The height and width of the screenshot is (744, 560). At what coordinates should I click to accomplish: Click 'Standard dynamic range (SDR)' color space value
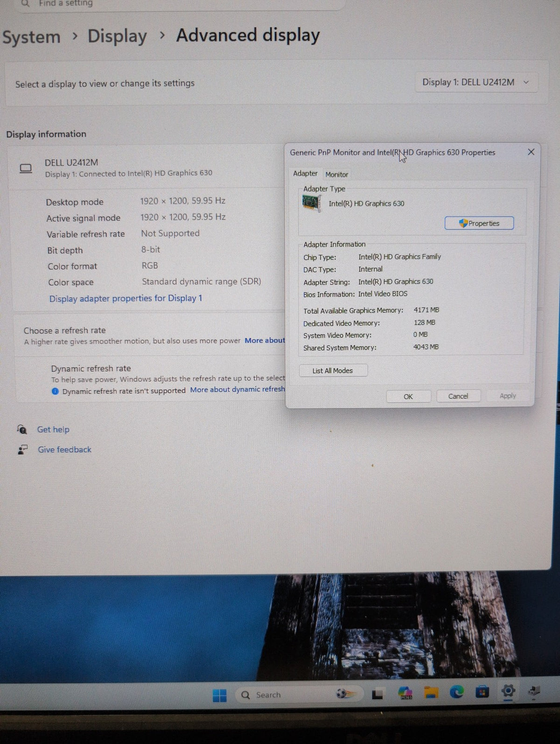tap(202, 281)
